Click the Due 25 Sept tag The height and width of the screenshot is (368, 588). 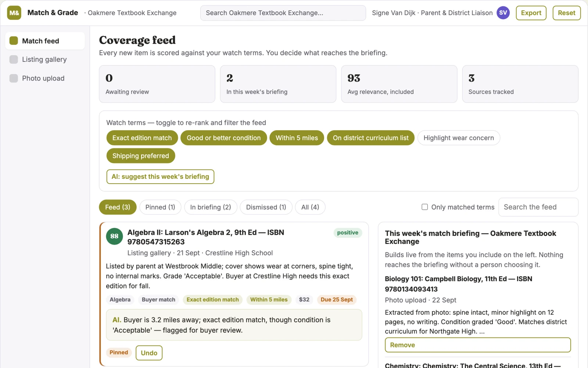tap(337, 300)
